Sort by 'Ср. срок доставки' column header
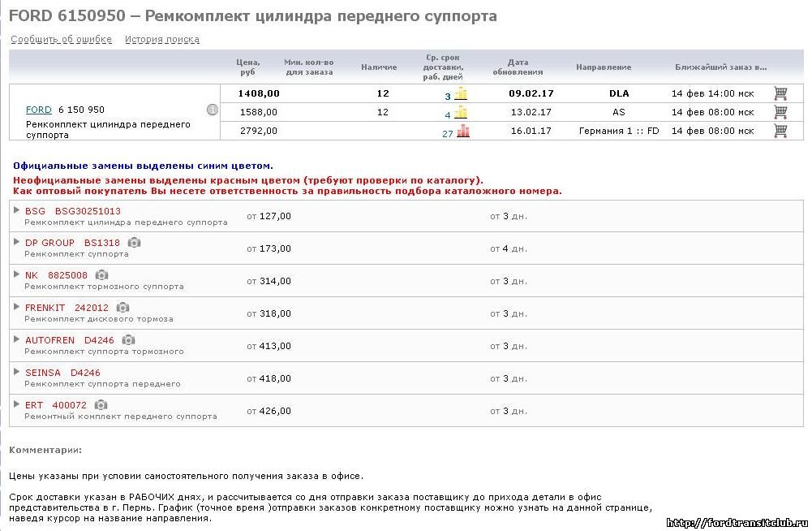 (443, 67)
